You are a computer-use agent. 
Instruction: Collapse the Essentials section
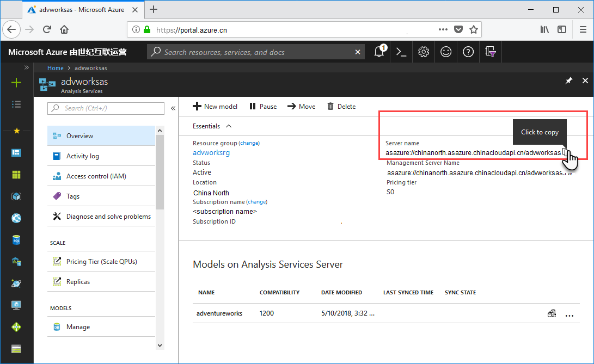pyautogui.click(x=229, y=126)
